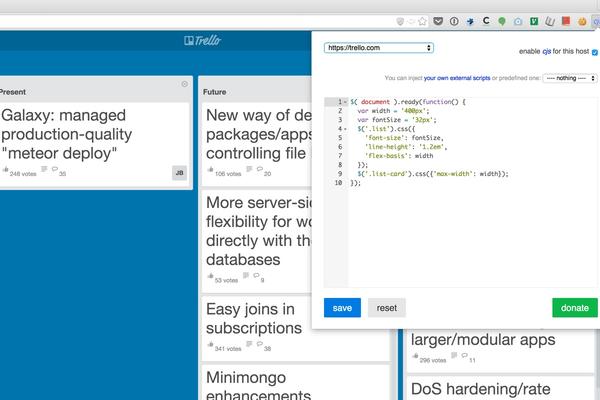Click '53 votes' on More server-side card

point(226,280)
